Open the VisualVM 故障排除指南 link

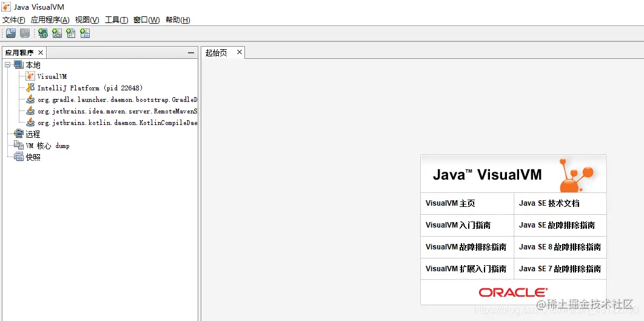[466, 246]
